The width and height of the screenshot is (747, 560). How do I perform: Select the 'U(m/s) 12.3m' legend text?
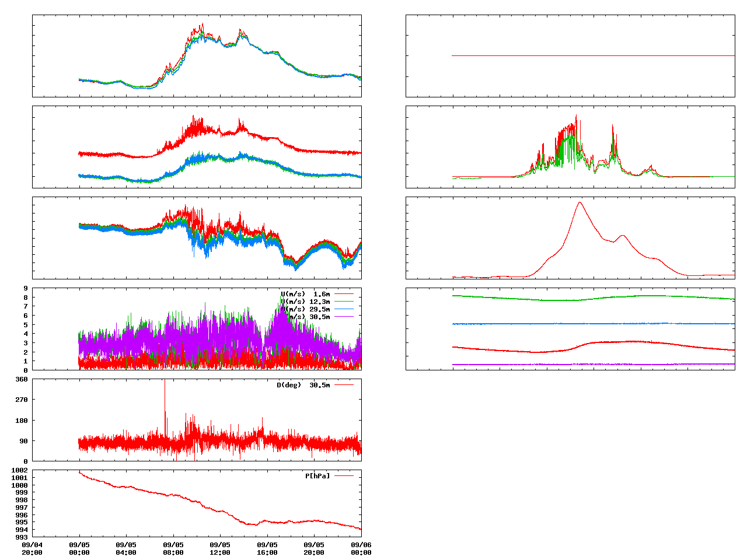coord(305,302)
